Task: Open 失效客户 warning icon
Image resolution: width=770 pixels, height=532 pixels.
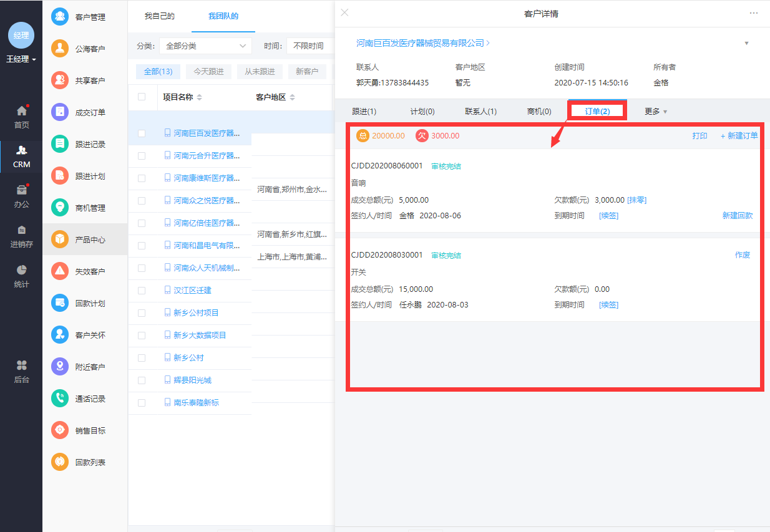Action: (x=60, y=271)
